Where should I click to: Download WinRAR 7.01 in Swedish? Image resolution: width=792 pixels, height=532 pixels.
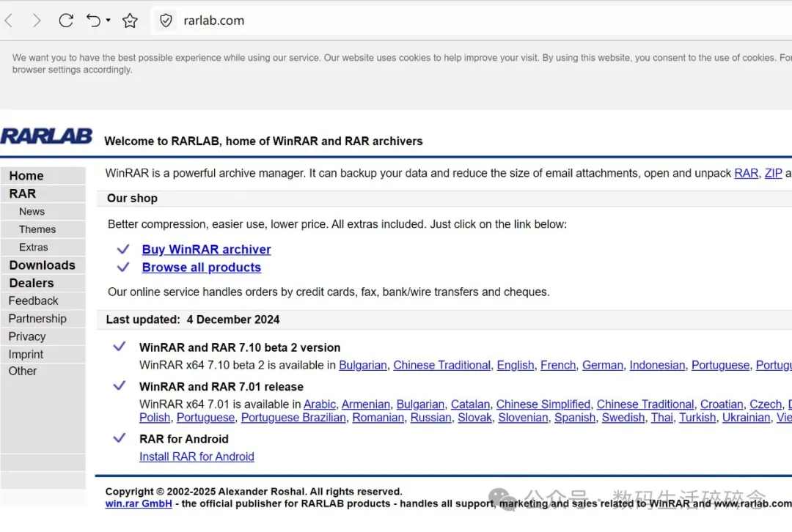623,418
